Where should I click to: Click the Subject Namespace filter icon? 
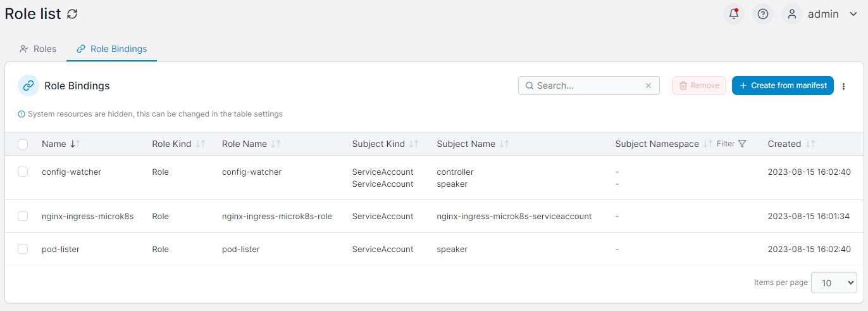coord(742,144)
